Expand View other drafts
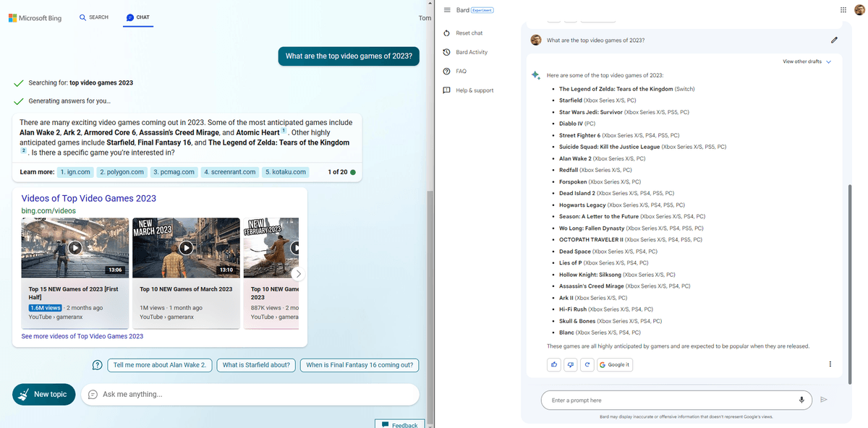 click(807, 62)
